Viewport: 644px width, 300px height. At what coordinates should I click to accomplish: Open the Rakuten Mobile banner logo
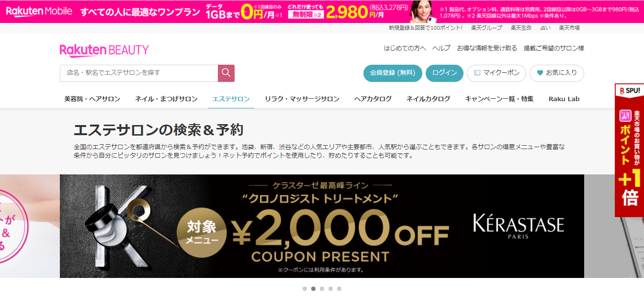click(x=39, y=11)
